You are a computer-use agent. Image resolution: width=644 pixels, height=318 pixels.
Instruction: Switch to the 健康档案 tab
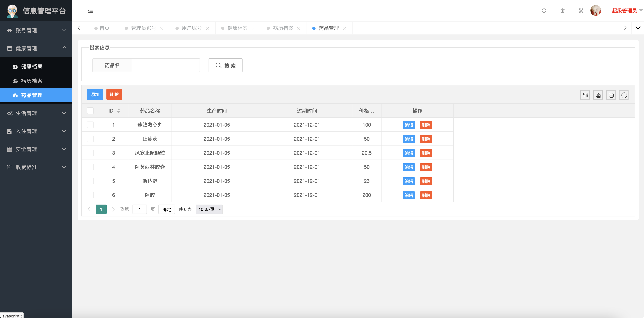(x=237, y=28)
